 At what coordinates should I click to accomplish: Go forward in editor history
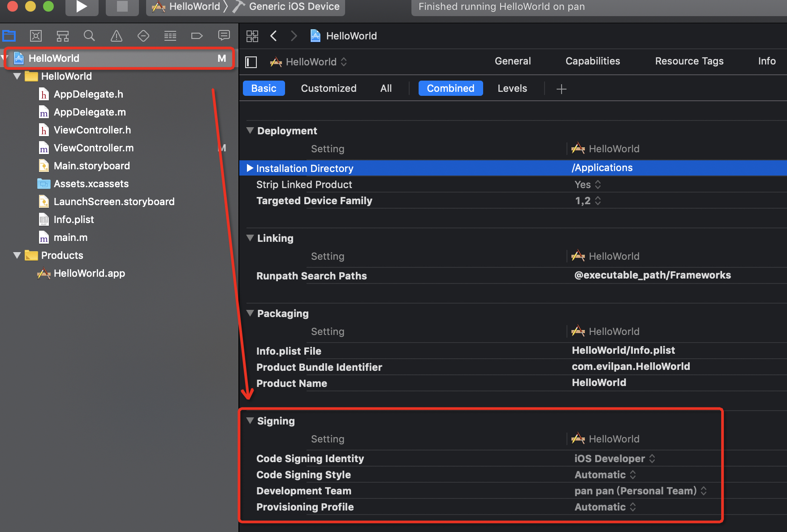(x=294, y=36)
